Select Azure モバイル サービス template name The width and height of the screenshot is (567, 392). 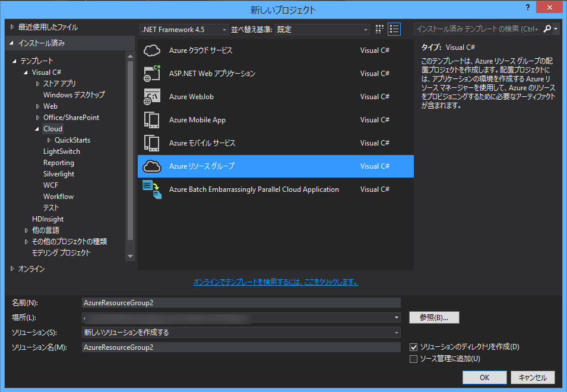pyautogui.click(x=202, y=143)
